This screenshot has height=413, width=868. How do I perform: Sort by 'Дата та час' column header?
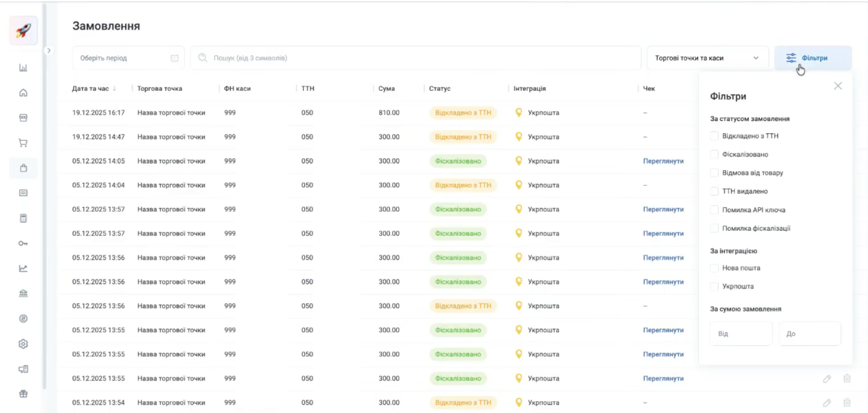[91, 89]
